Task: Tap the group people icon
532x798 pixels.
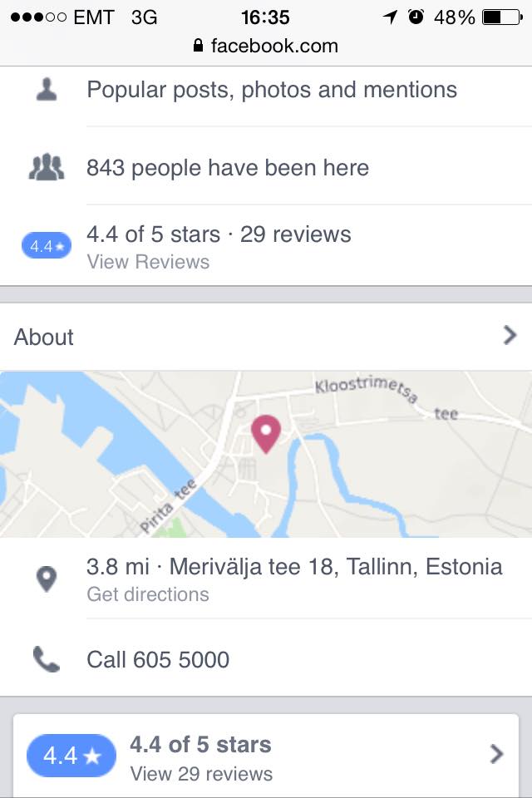Action: (x=47, y=167)
